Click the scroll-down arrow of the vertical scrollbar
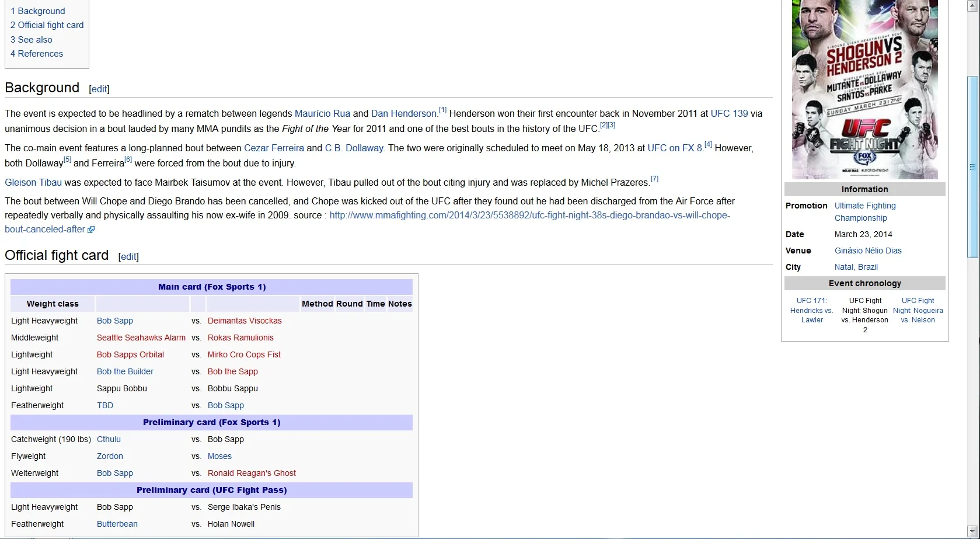980x539 pixels. [x=972, y=531]
